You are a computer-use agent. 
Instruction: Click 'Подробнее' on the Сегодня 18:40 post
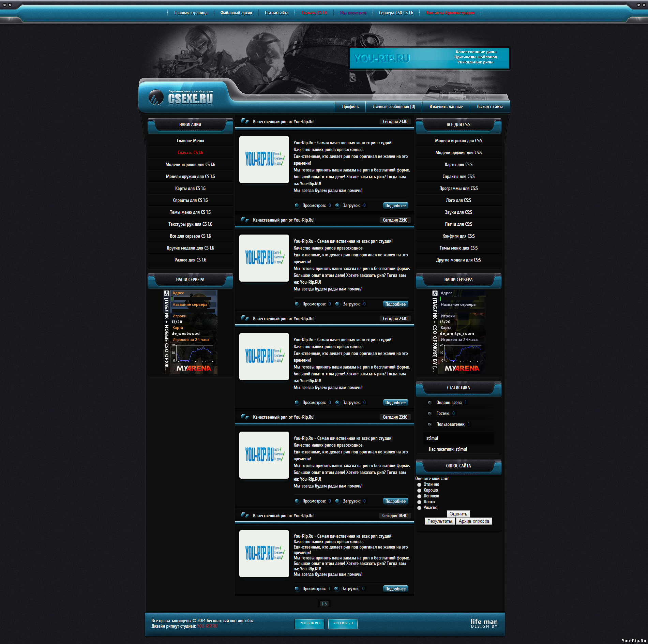tap(395, 589)
